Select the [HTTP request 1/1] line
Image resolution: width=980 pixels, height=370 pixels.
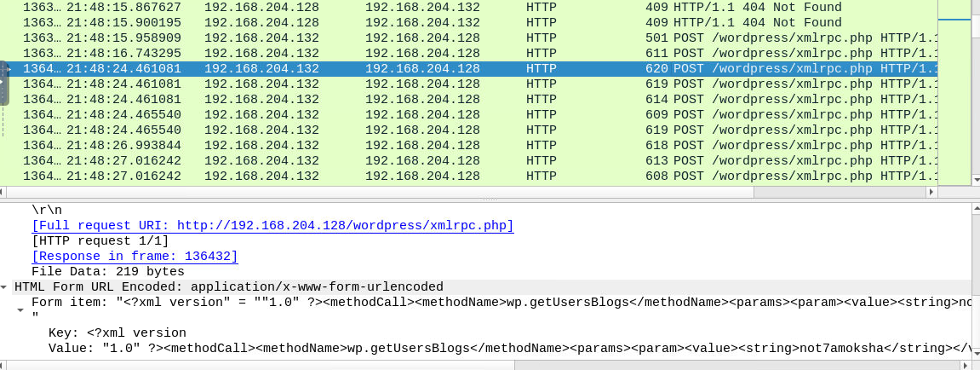[x=100, y=241]
